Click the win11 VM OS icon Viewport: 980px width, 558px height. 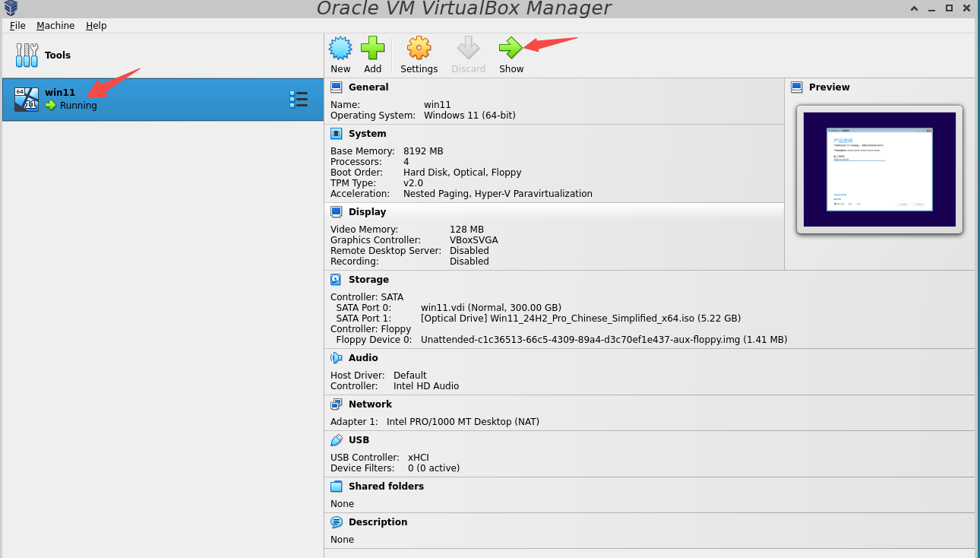[27, 99]
